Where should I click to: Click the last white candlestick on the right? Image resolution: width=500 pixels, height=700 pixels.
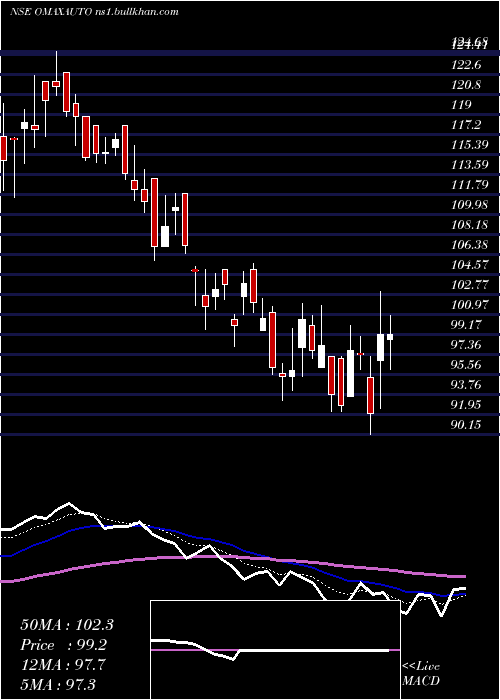click(390, 337)
